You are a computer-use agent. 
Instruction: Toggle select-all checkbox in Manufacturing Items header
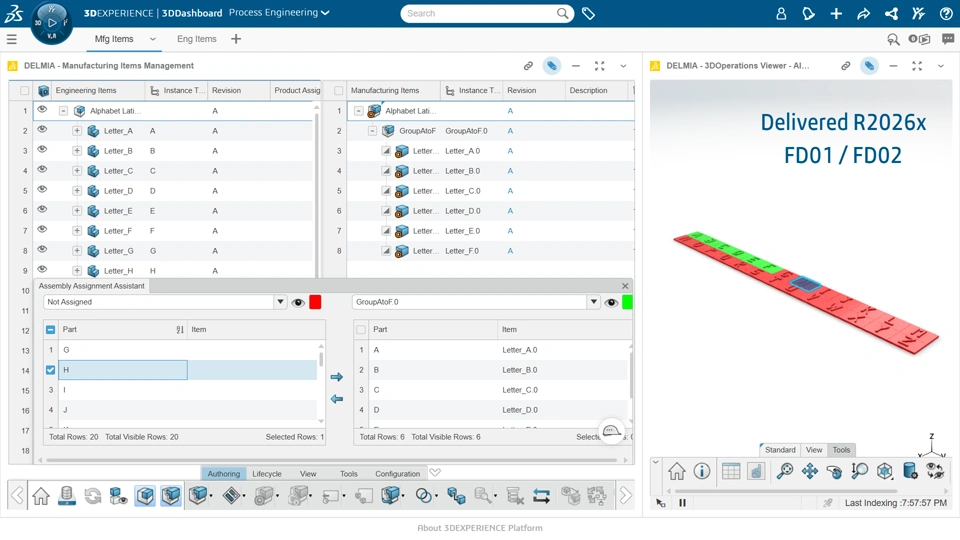coord(339,91)
